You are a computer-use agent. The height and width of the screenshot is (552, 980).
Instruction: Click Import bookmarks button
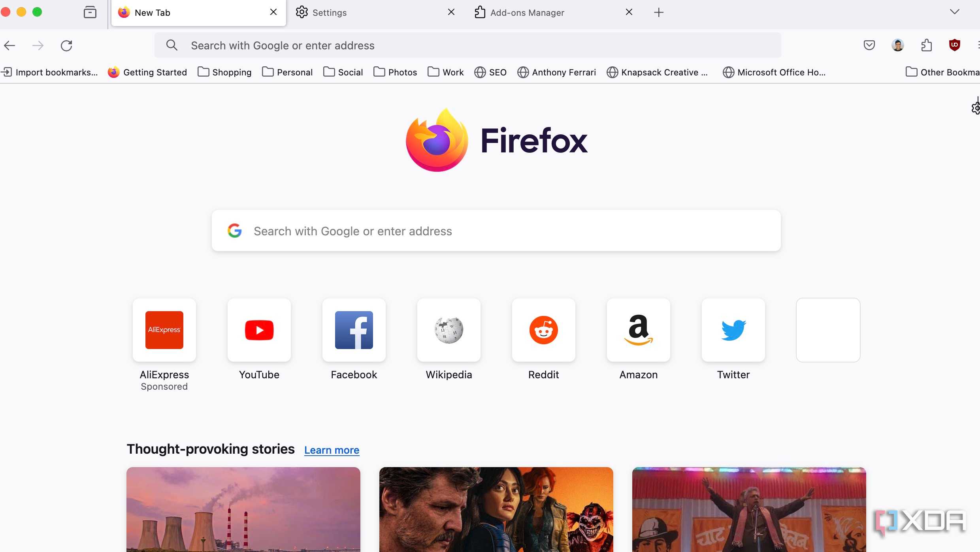[x=49, y=72]
